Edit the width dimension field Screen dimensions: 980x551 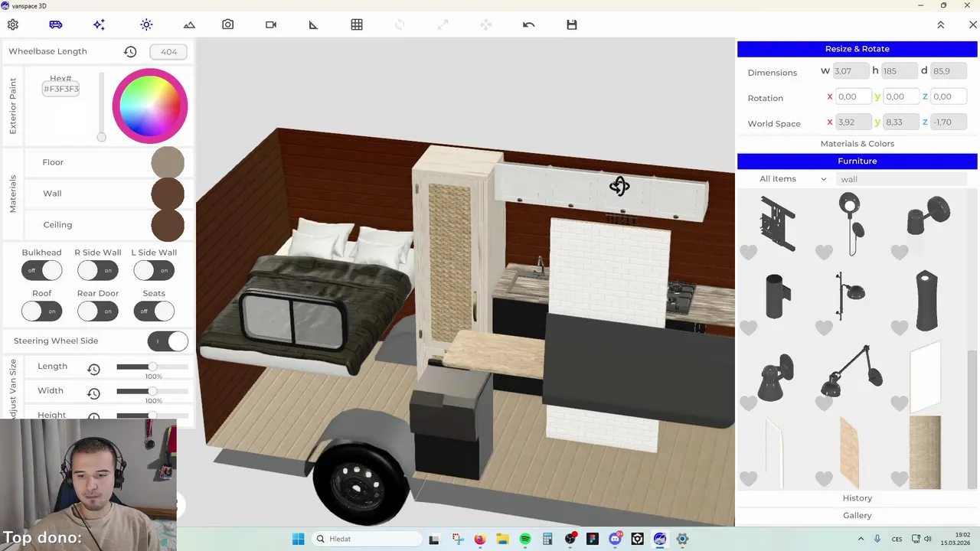coord(851,71)
